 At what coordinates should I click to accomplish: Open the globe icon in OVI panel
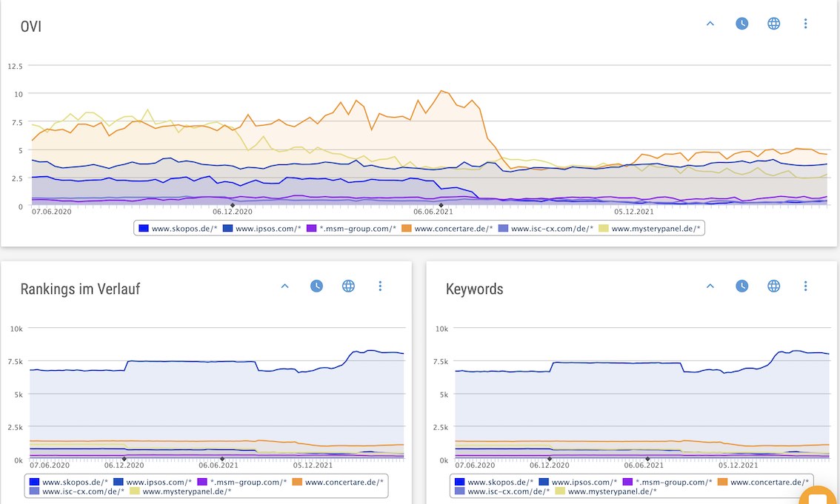point(773,24)
